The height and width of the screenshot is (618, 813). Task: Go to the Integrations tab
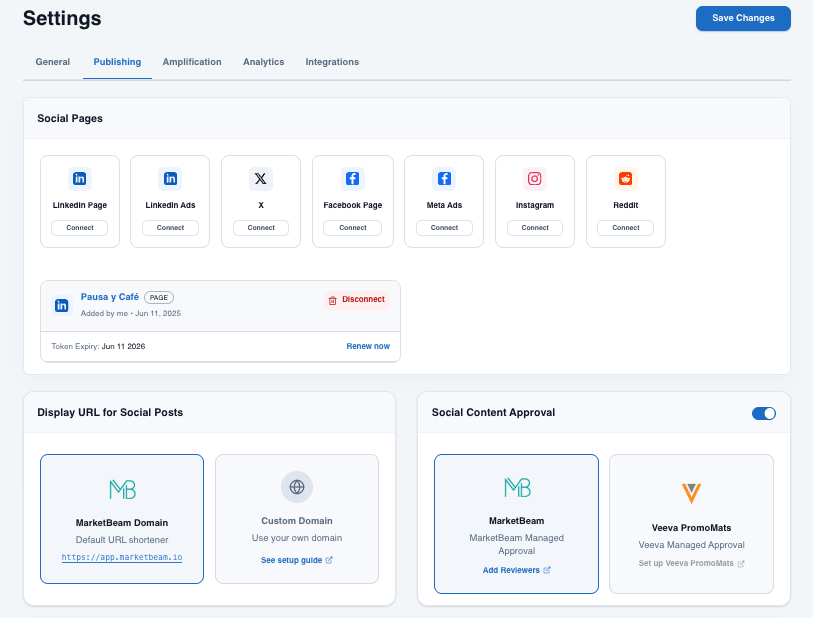(x=332, y=62)
